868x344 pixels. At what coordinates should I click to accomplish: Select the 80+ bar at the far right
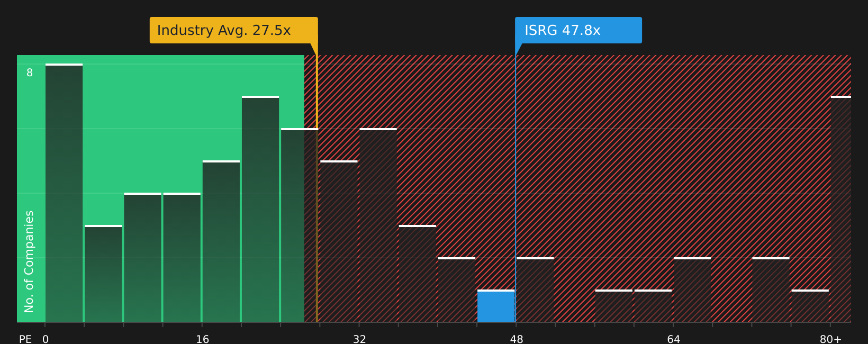841,209
